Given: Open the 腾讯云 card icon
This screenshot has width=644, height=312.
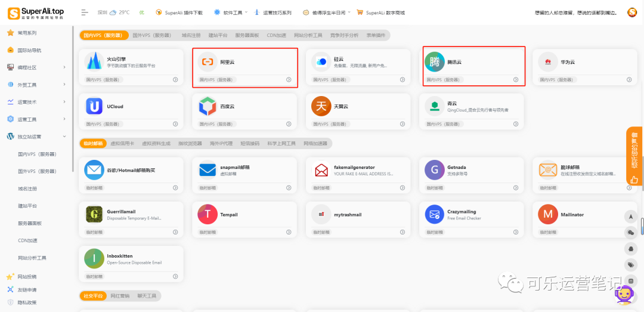Looking at the screenshot, I should pyautogui.click(x=435, y=61).
